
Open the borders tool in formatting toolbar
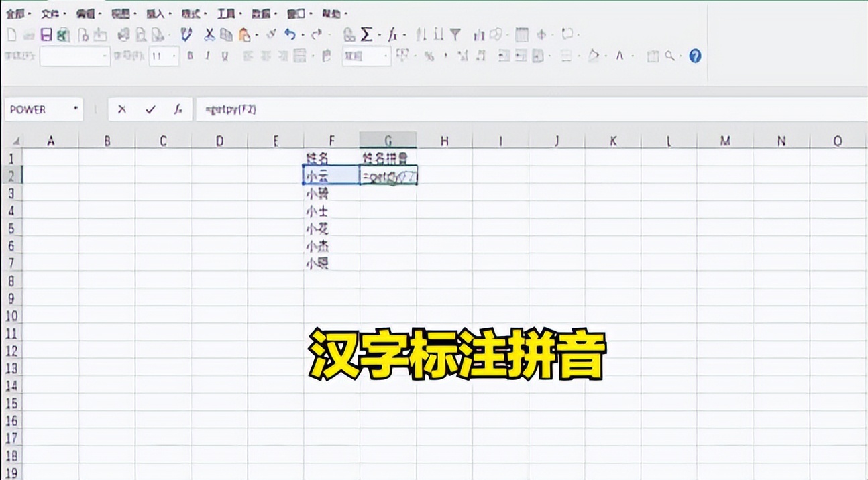tap(566, 56)
